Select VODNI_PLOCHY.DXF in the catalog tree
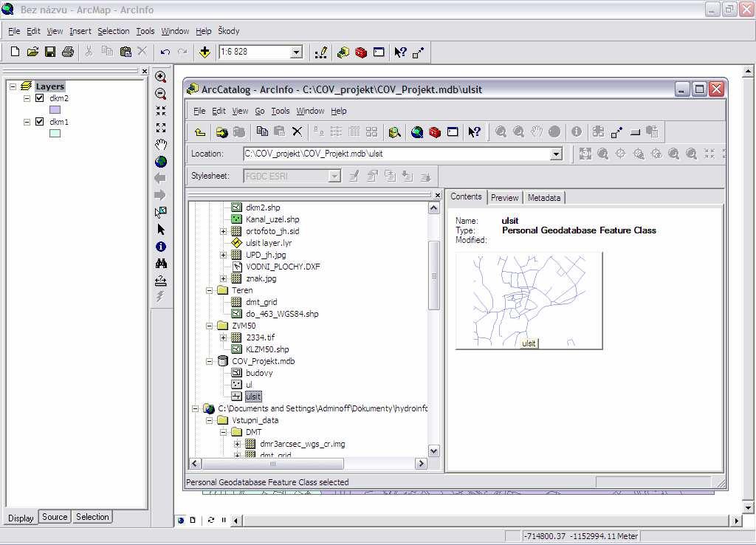Viewport: 756px width, 545px height. click(x=283, y=267)
